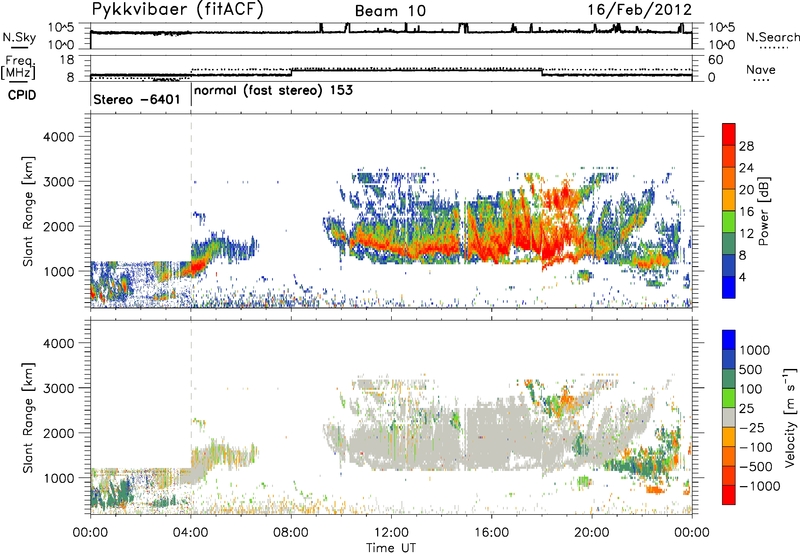Click the CPID label
This screenshot has width=800, height=554.
pos(22,95)
